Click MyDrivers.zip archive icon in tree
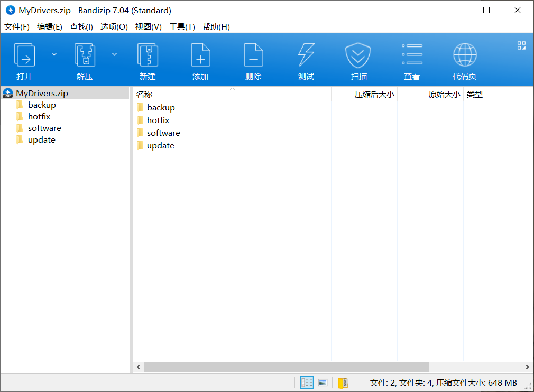 click(x=8, y=93)
